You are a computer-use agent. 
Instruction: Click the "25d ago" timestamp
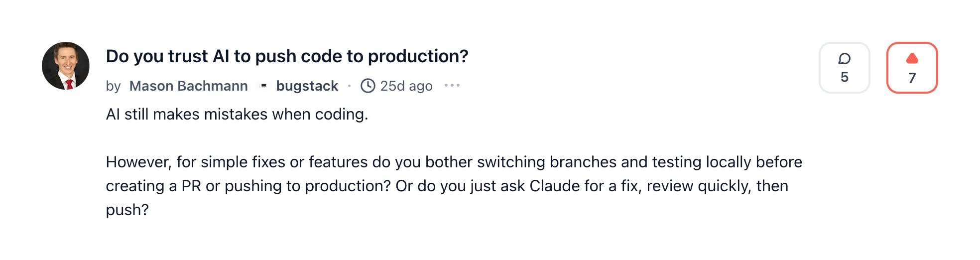406,86
